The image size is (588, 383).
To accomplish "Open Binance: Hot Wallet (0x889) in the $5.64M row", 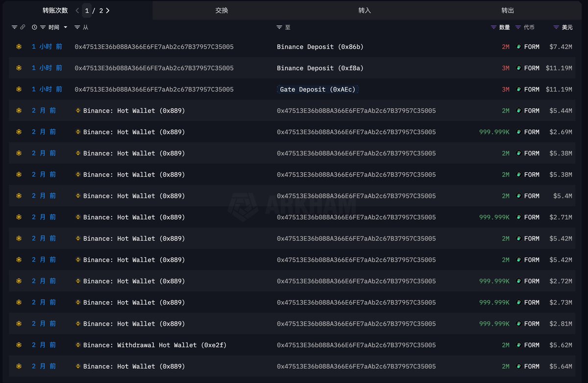I will coord(134,366).
